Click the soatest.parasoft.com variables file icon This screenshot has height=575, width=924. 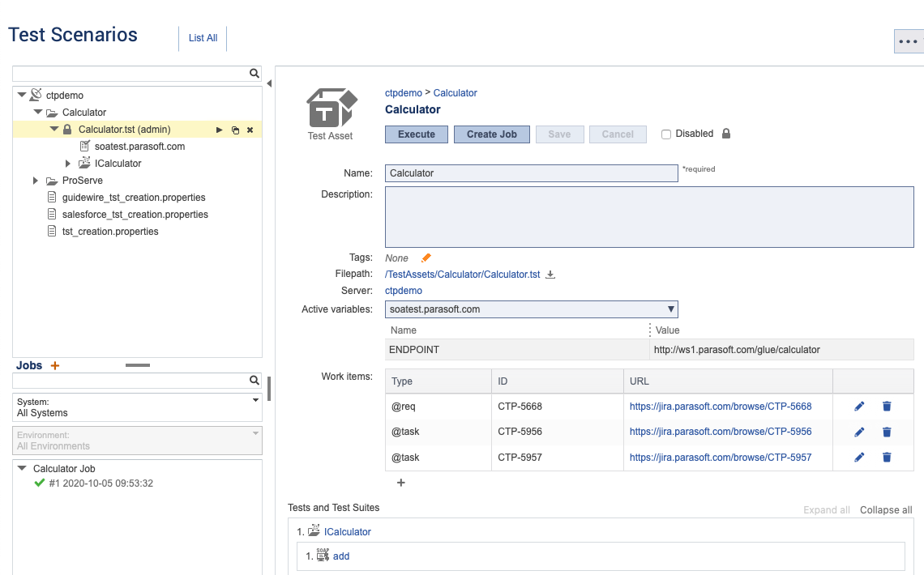[84, 146]
